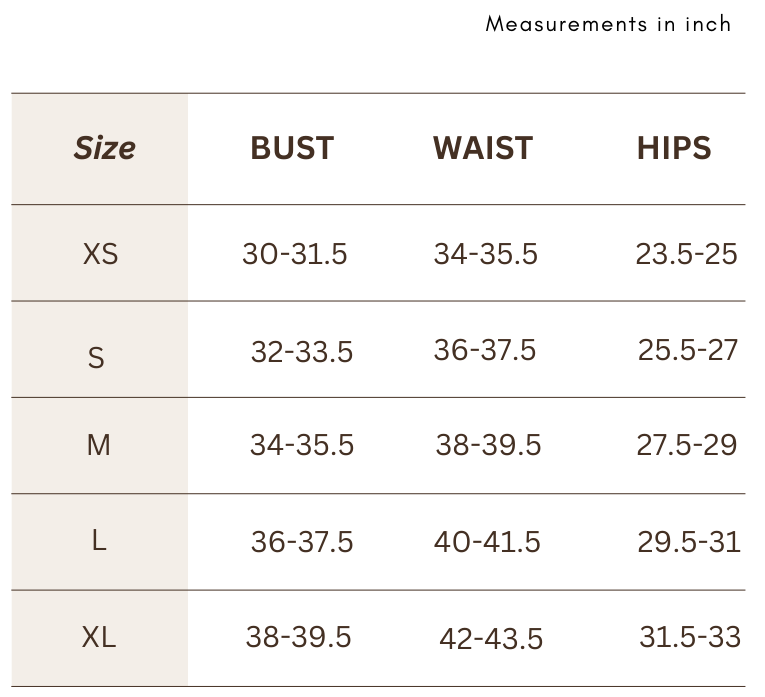The image size is (765, 697).
Task: Click the L waist value 40-41.5
Action: click(x=487, y=542)
